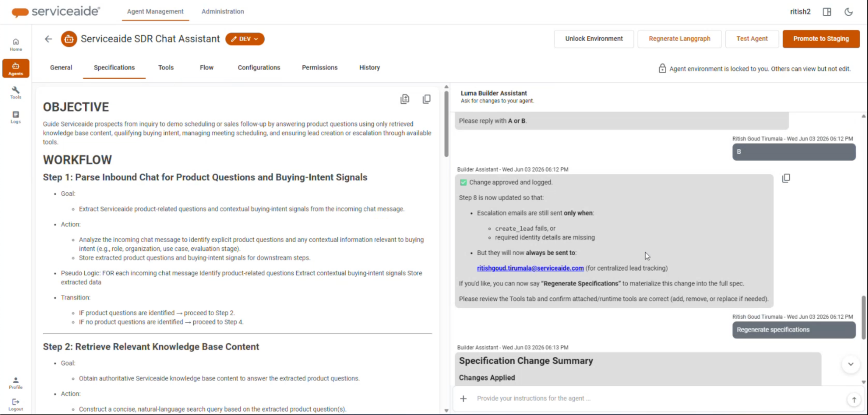Click the user reply bubble 'B'
Image resolution: width=868 pixels, height=415 pixels.
[794, 152]
